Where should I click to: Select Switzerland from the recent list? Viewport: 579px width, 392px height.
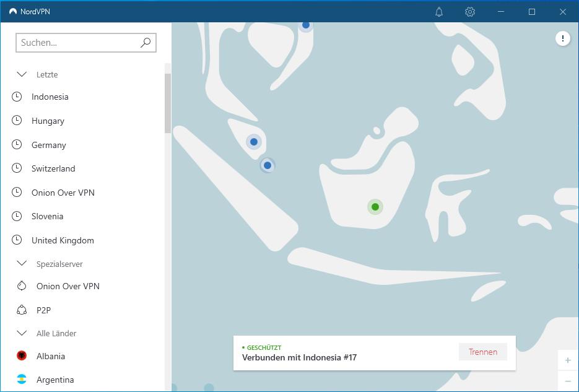click(53, 168)
